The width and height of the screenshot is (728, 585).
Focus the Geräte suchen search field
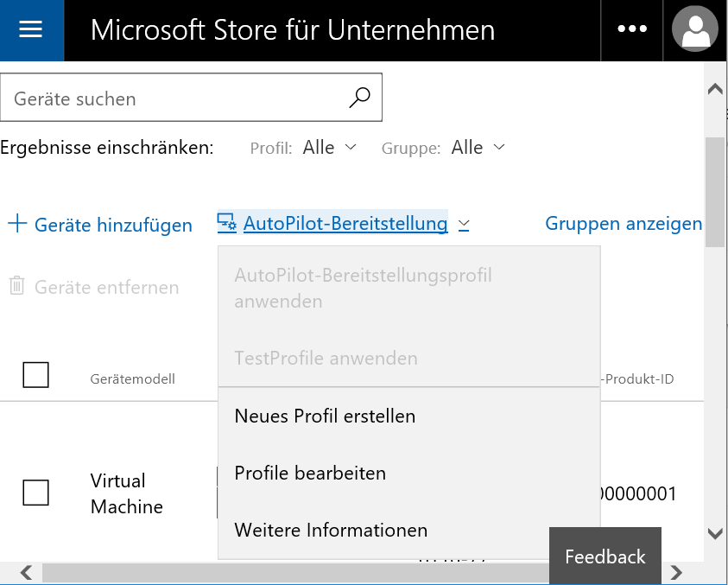(x=192, y=98)
